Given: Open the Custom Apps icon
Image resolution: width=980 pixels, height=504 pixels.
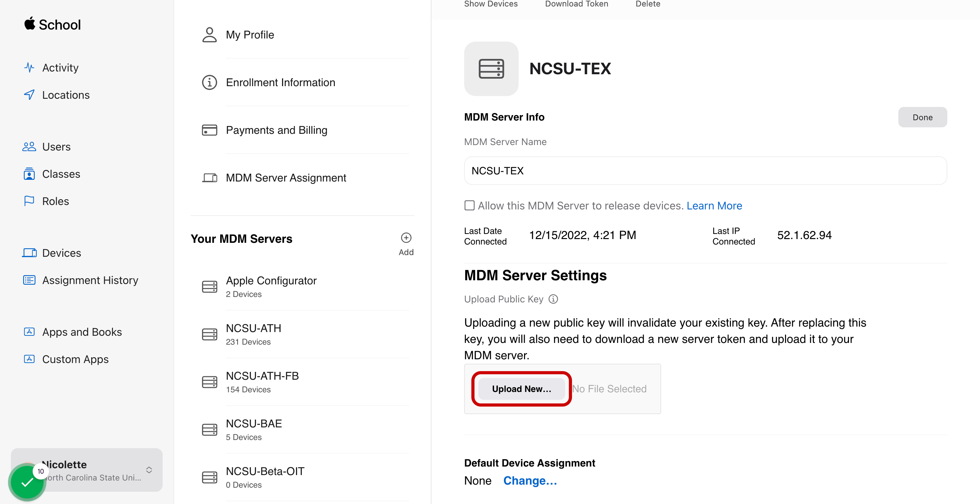Looking at the screenshot, I should 29,359.
